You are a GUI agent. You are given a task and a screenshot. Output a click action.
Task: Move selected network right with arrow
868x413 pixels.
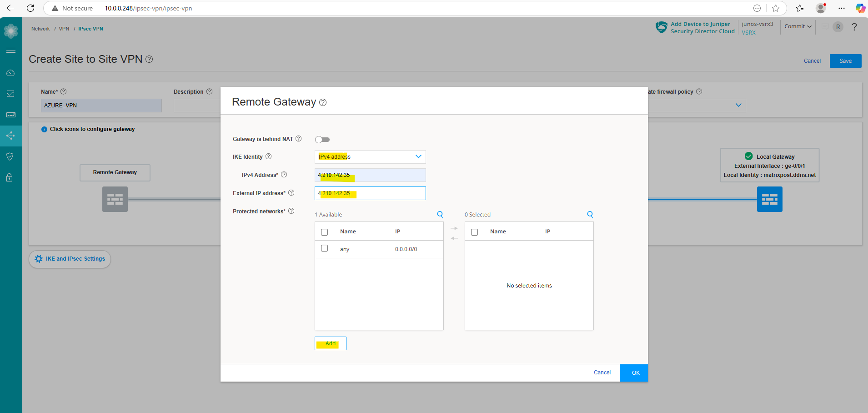[454, 228]
